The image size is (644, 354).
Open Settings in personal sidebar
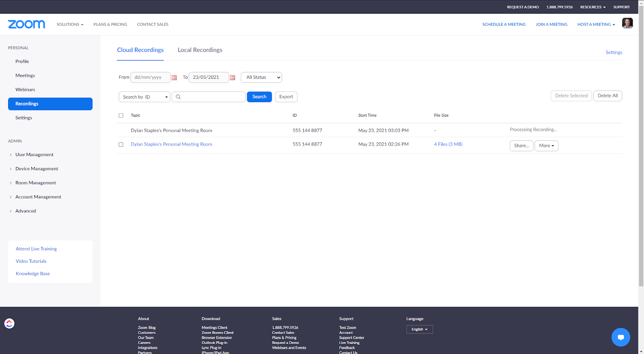click(x=23, y=118)
